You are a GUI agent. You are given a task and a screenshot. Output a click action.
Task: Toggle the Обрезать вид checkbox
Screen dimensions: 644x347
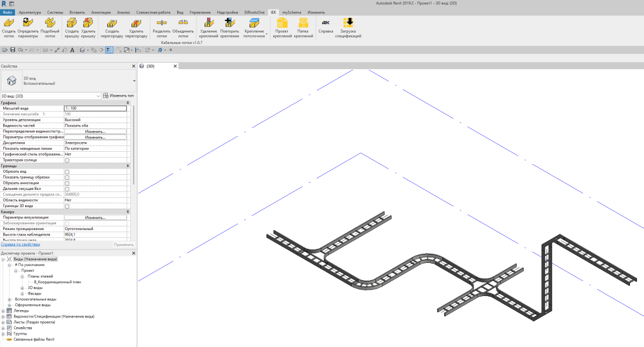67,172
